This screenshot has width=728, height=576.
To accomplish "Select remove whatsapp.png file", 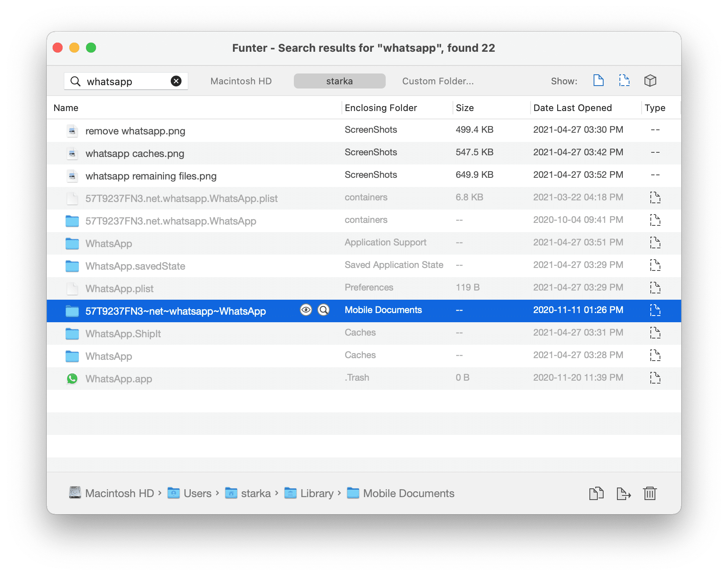I will coord(364,131).
